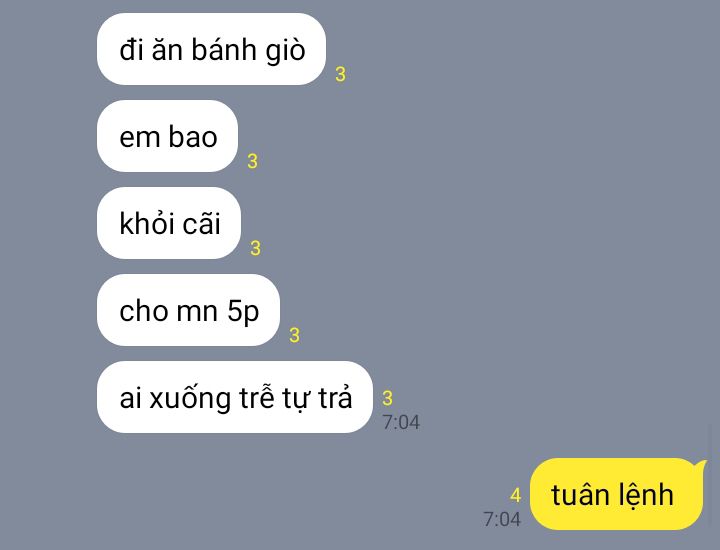
Task: Click the "cho mn 5p" message bubble
Action: pyautogui.click(x=188, y=310)
